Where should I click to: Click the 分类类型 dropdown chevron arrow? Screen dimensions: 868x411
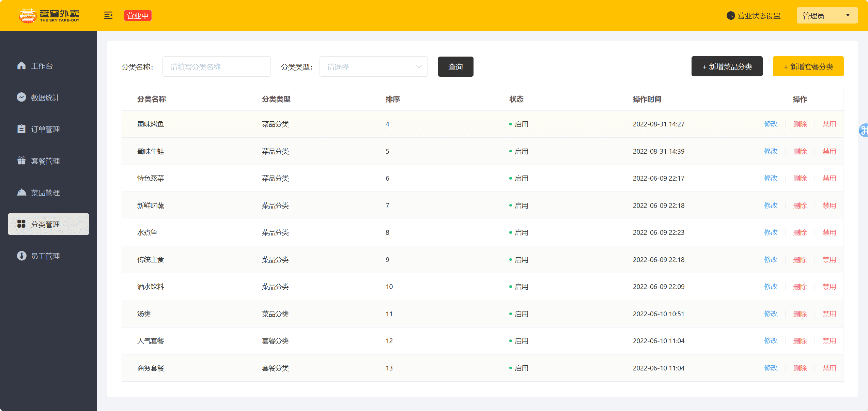pyautogui.click(x=419, y=66)
